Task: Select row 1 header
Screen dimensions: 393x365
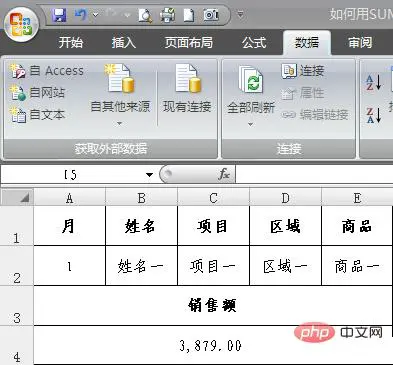Action: (17, 226)
